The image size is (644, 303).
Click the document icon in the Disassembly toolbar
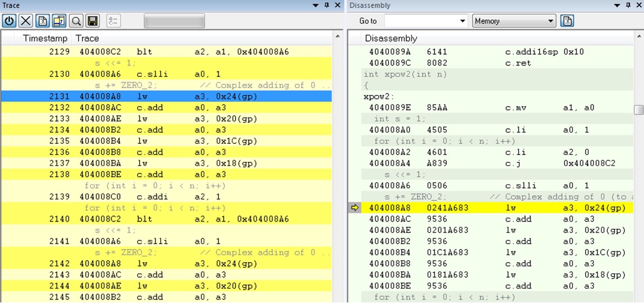(x=567, y=20)
